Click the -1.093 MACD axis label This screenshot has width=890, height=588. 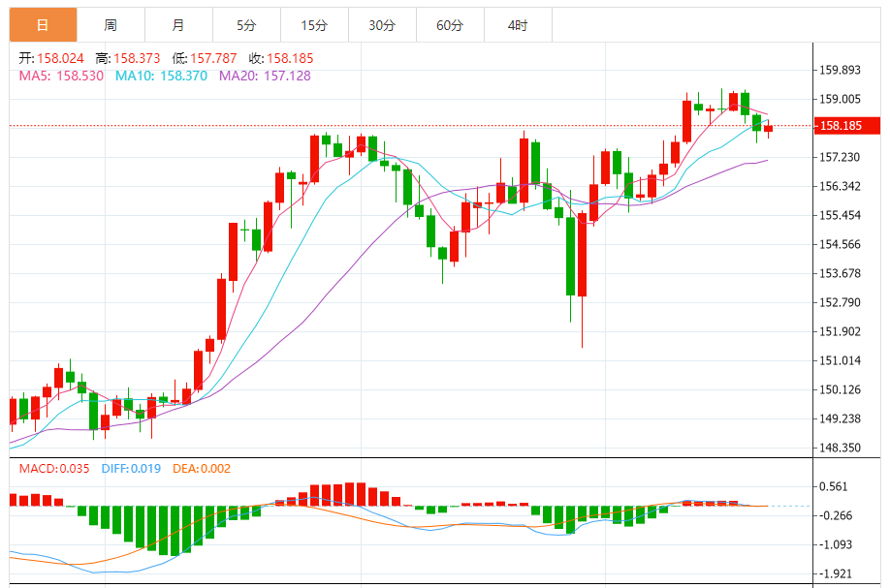pos(836,545)
